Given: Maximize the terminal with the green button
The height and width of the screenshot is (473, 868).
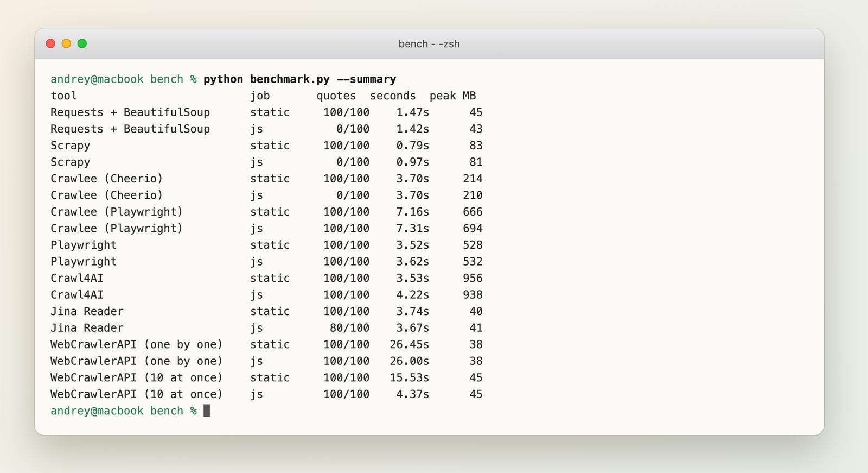Looking at the screenshot, I should tap(82, 43).
